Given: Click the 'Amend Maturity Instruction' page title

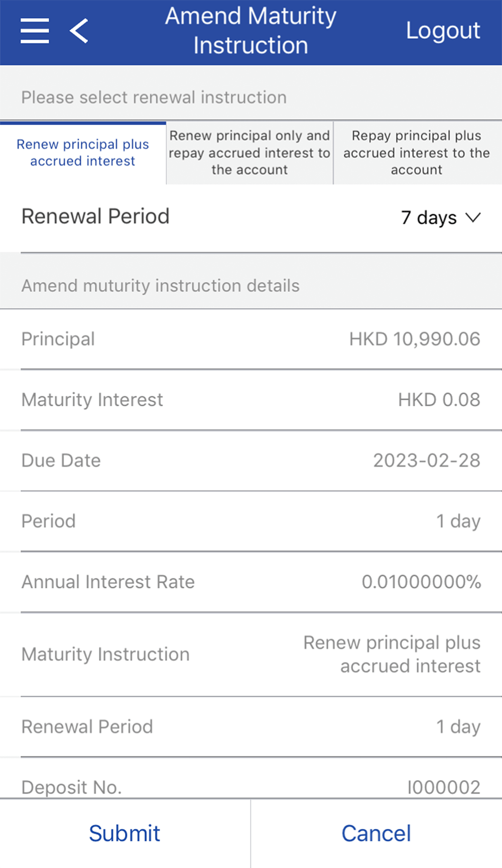Looking at the screenshot, I should (x=250, y=31).
